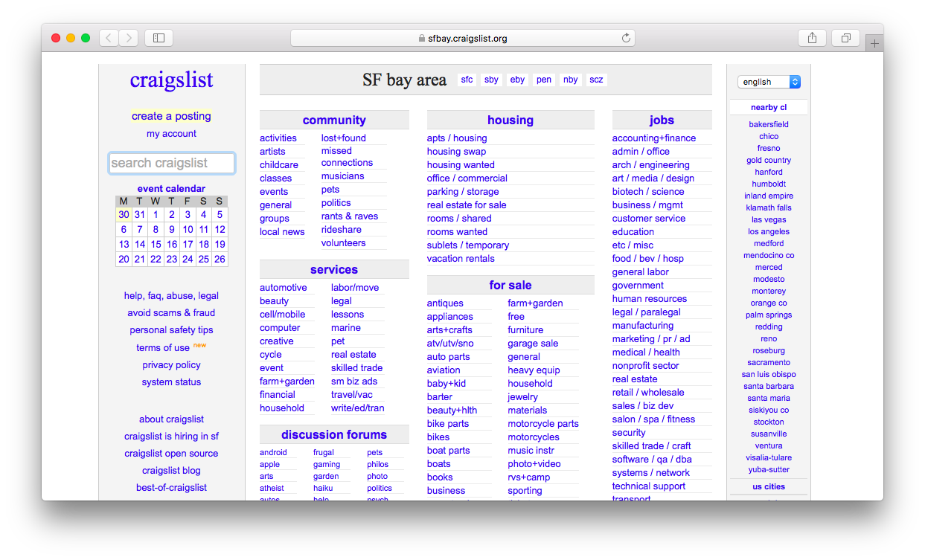The height and width of the screenshot is (560, 925).
Task: Open a new tab with the plus button
Action: click(x=874, y=44)
